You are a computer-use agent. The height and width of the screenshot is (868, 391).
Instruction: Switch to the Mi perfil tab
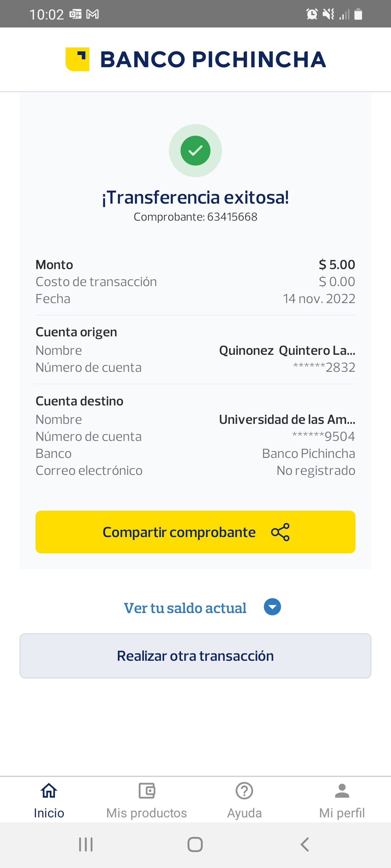(x=342, y=813)
